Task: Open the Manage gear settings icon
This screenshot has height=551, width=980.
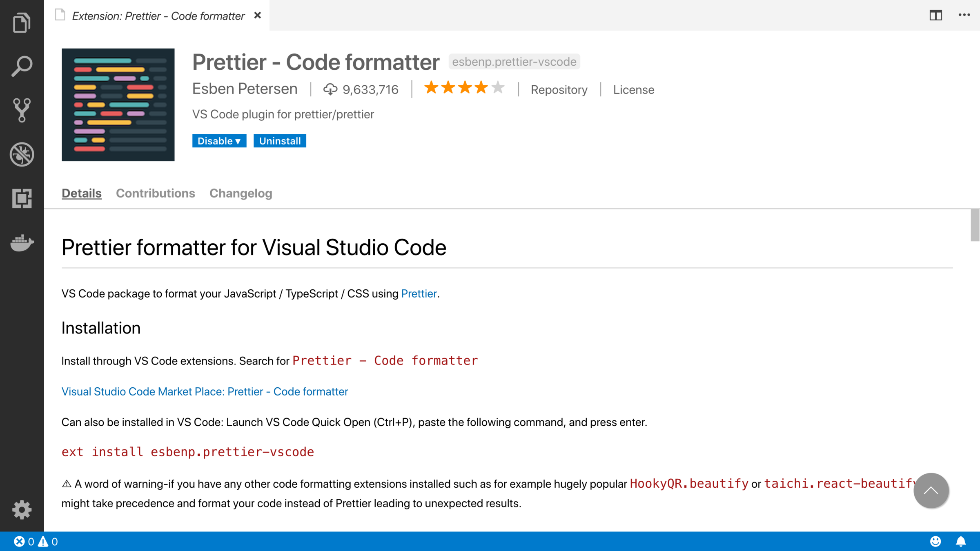Action: click(x=22, y=509)
